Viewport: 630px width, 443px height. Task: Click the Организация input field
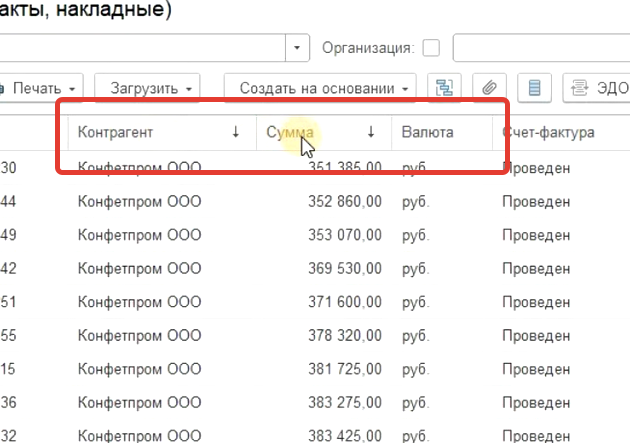click(x=541, y=48)
